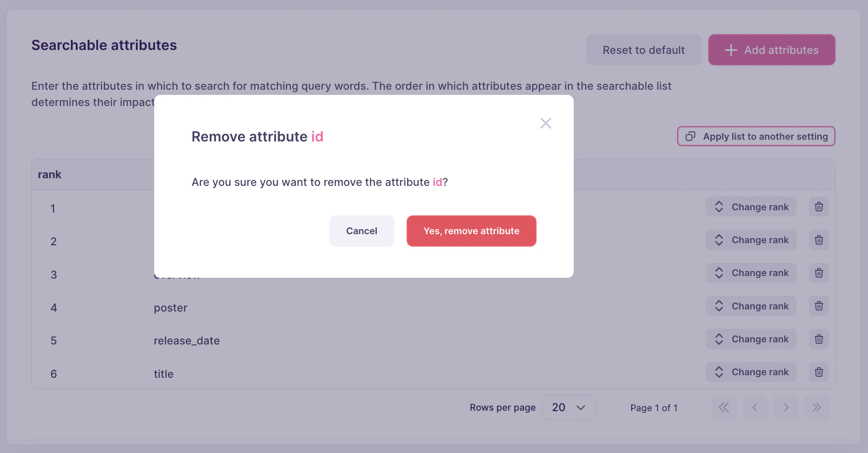Screen dimensions: 868x453
Task: Jump to first page with double-left chevron
Action: (x=724, y=407)
